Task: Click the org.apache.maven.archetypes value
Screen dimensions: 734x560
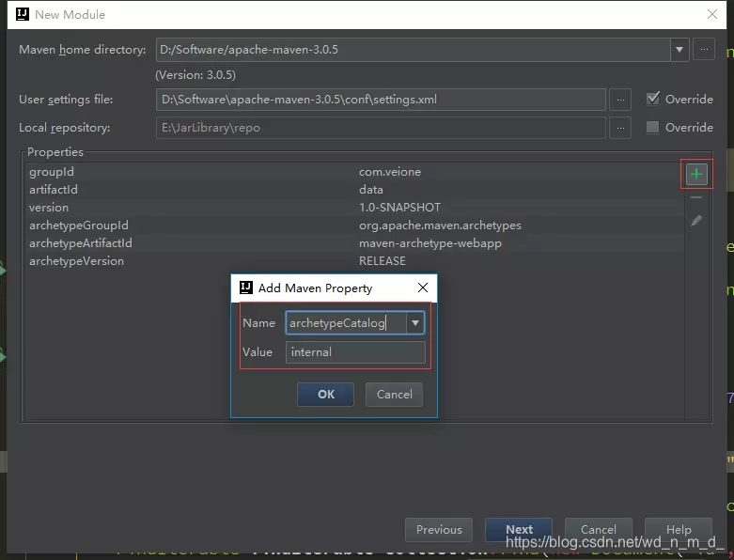Action: click(440, 226)
